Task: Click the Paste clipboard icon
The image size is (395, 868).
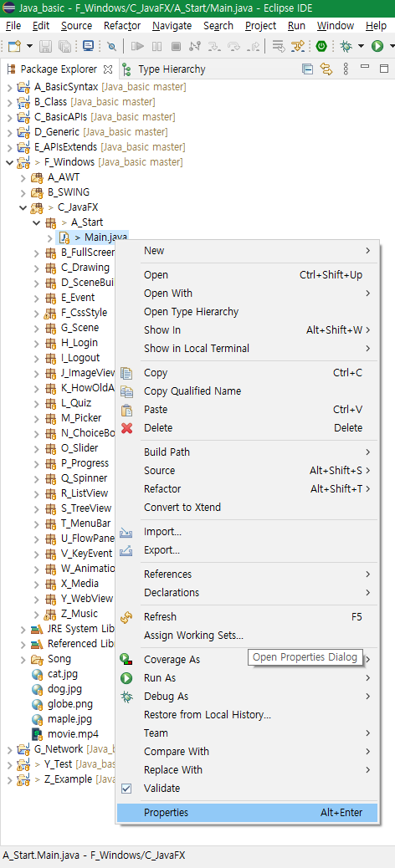Action: click(x=127, y=410)
